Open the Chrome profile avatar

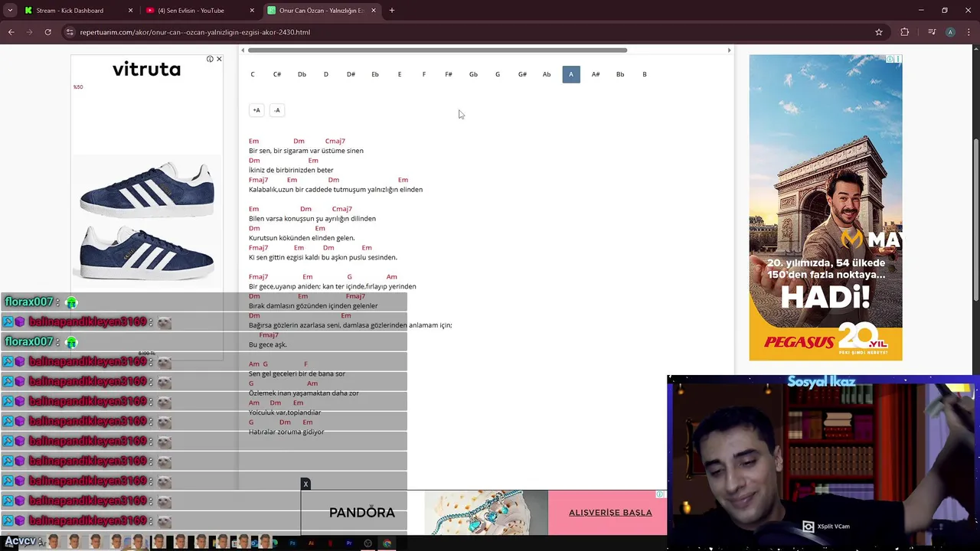pos(950,32)
